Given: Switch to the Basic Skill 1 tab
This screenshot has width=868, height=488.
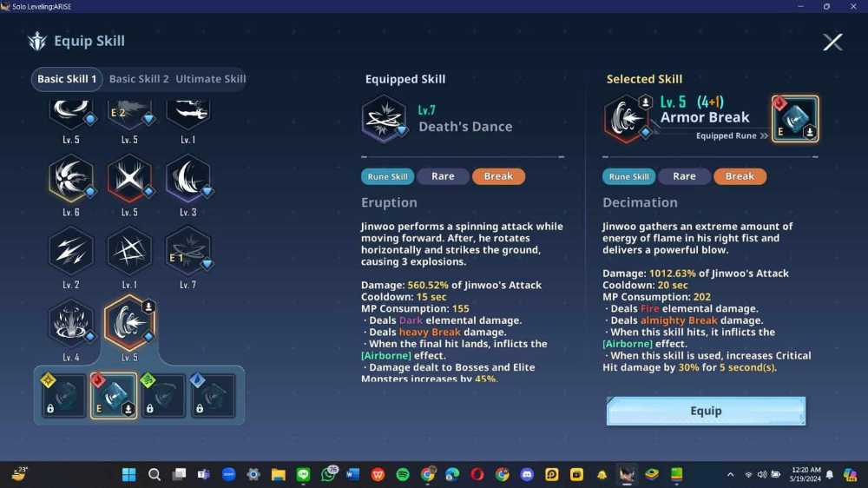Looking at the screenshot, I should pyautogui.click(x=67, y=79).
